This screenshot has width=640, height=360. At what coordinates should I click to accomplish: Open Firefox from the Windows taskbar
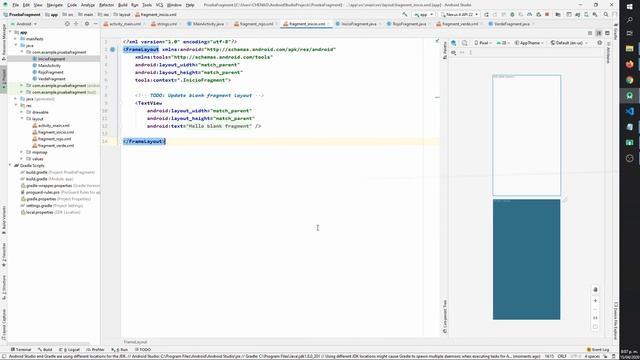[629, 64]
